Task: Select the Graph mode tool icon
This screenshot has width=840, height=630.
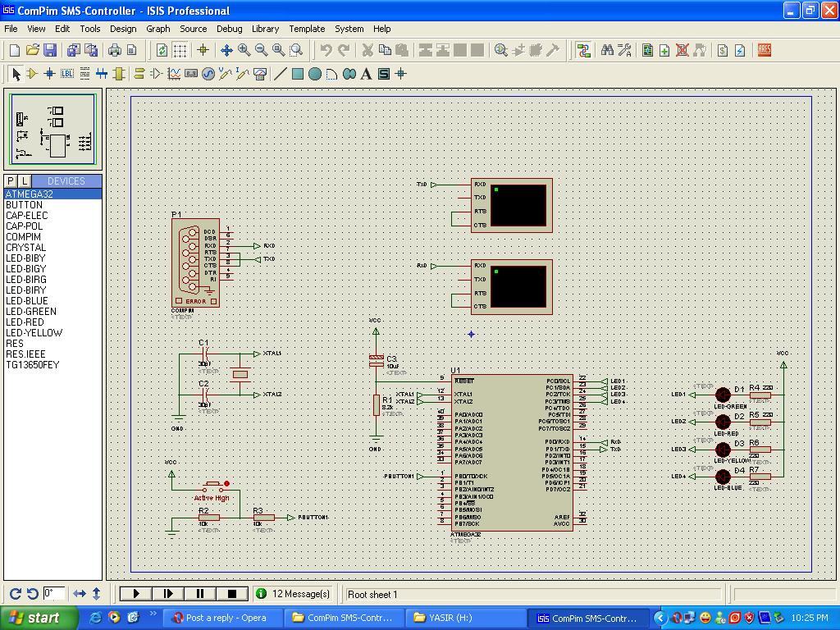Action: [x=174, y=74]
